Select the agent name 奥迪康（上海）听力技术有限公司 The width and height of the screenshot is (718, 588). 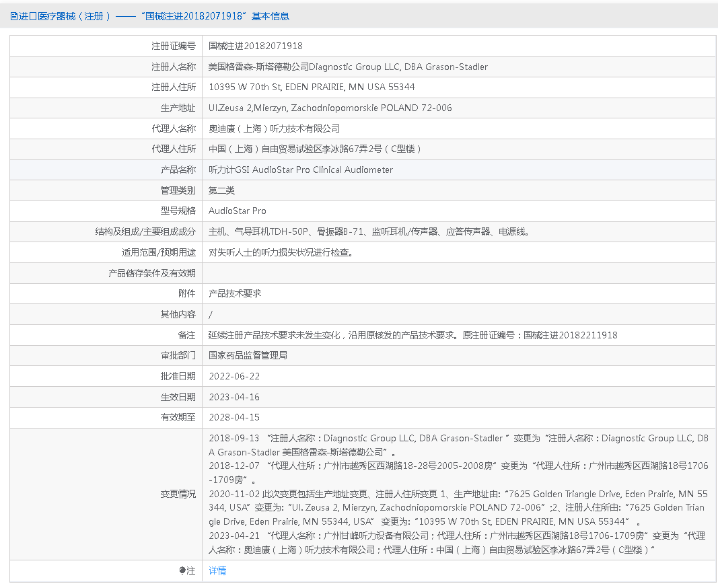click(x=274, y=128)
